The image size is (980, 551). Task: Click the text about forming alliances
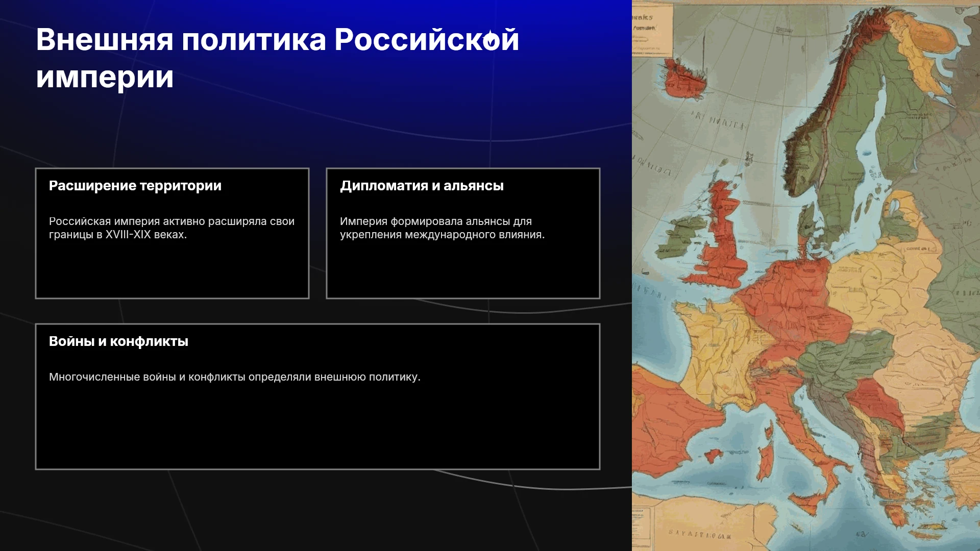point(442,228)
